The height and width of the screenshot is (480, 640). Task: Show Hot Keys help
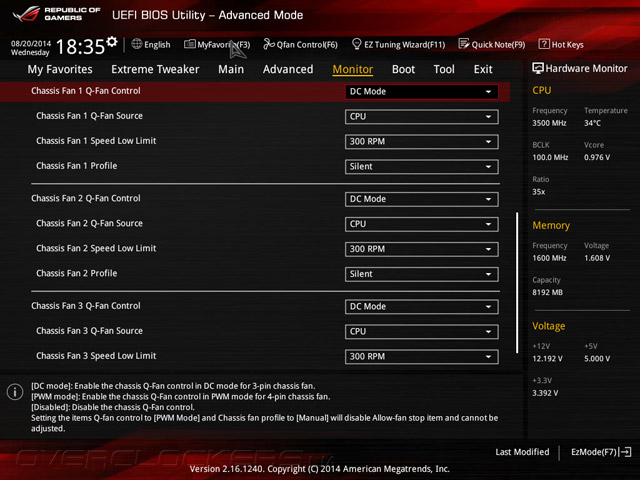click(567, 44)
